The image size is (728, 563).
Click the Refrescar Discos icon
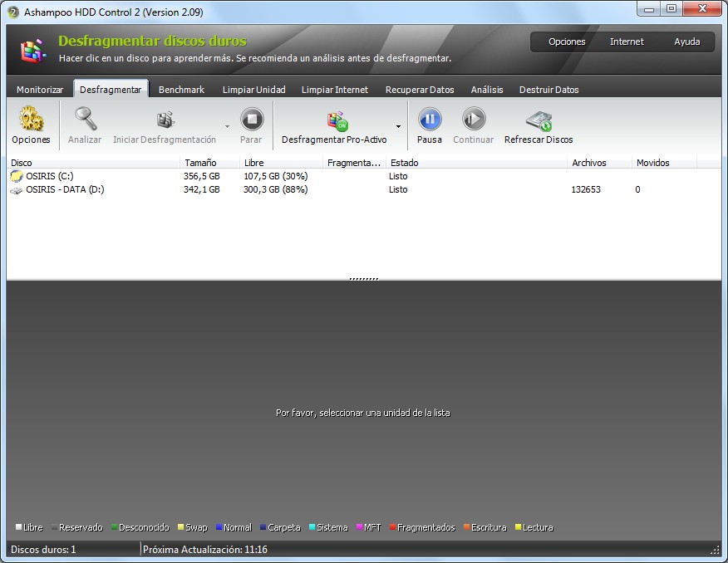click(539, 121)
